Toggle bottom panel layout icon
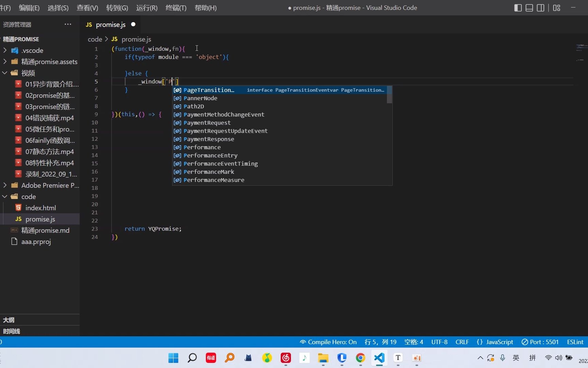This screenshot has height=368, width=588. point(529,8)
